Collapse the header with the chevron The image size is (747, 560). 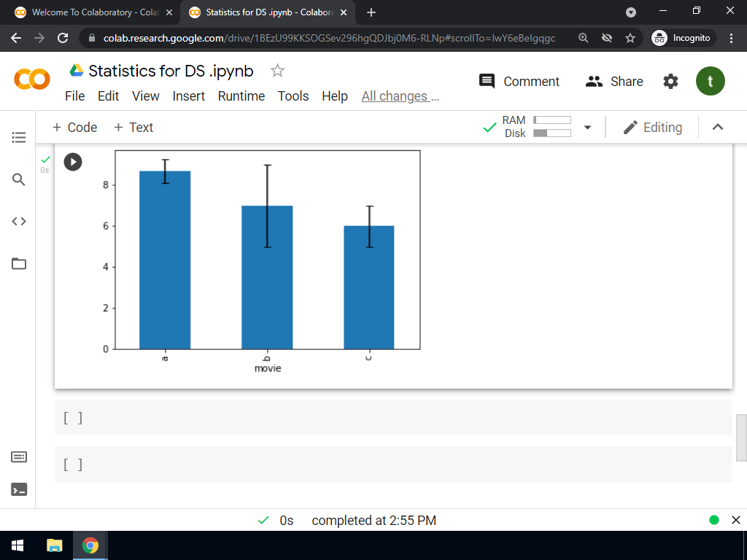point(718,127)
